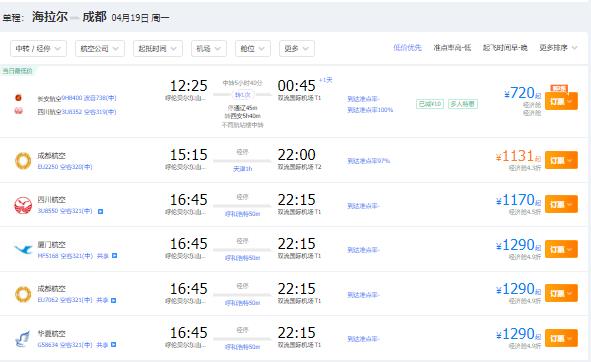
Task: Click the Chengdu Airlines logo on the 15:15 flight
Action: (23, 161)
